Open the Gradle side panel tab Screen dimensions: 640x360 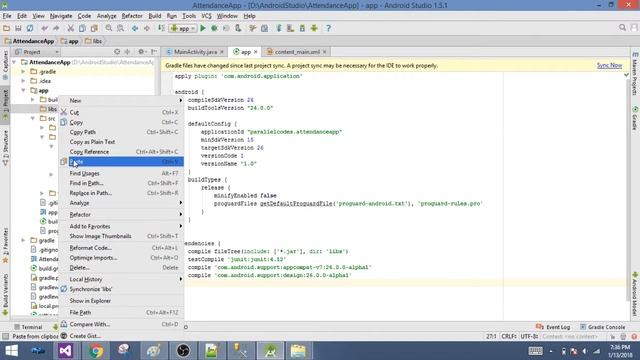[x=635, y=118]
